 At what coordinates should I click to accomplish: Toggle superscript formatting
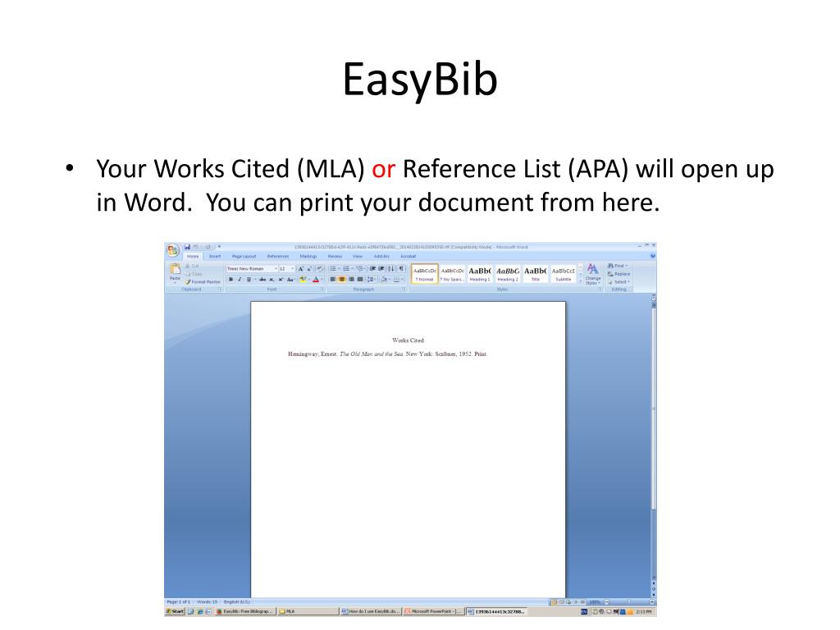click(x=281, y=279)
